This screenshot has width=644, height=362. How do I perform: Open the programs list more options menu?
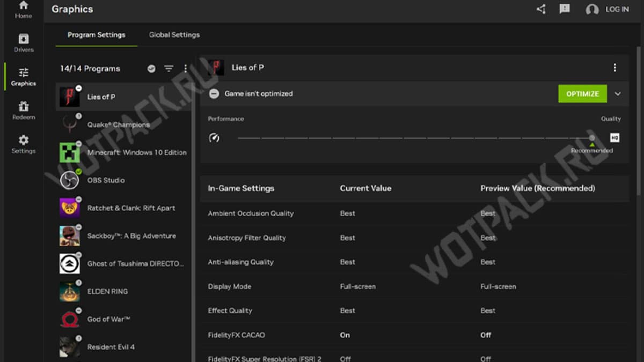point(186,69)
